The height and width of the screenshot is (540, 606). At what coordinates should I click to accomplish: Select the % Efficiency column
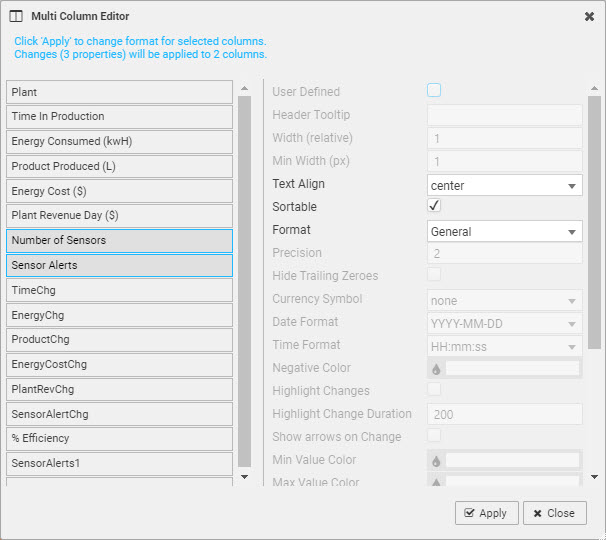click(x=119, y=438)
